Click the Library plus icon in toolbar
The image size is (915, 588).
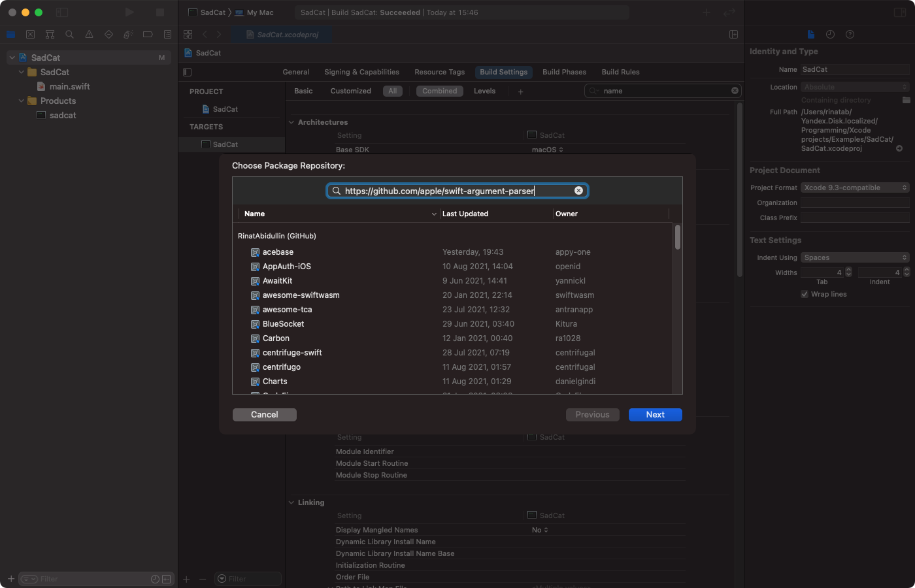[707, 12]
